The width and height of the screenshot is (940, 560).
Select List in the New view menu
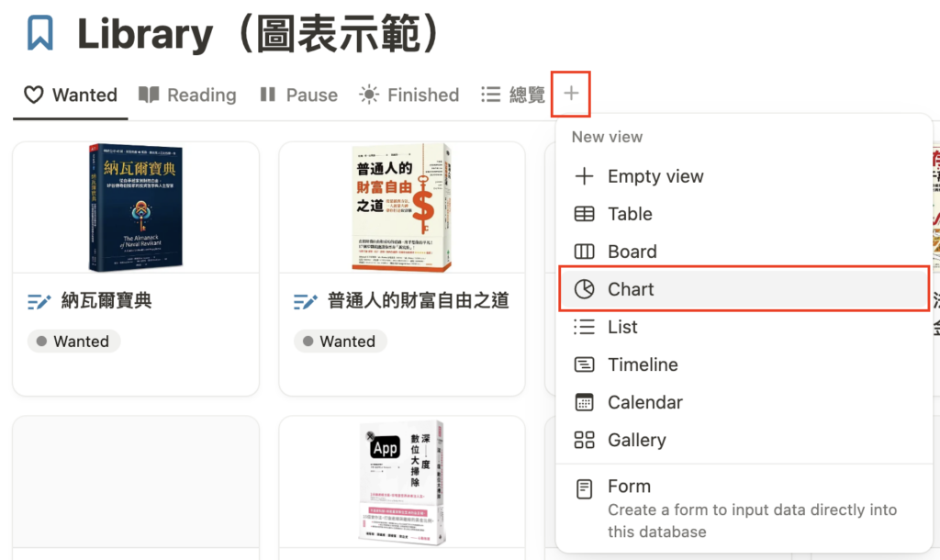point(622,327)
